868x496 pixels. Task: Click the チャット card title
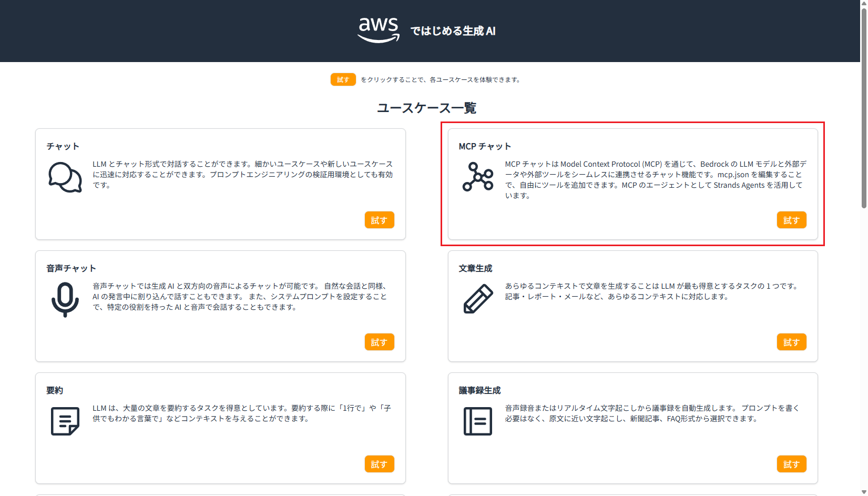(63, 146)
